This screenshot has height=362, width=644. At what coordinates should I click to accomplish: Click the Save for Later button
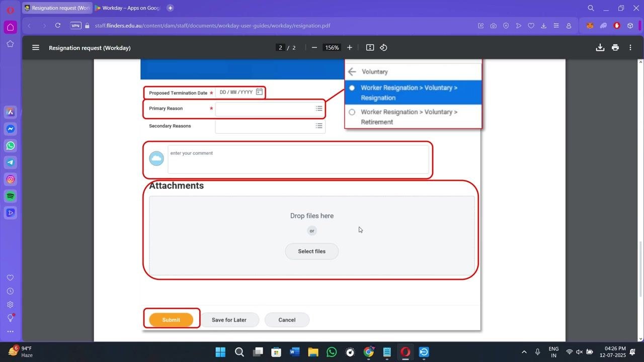[229, 320]
